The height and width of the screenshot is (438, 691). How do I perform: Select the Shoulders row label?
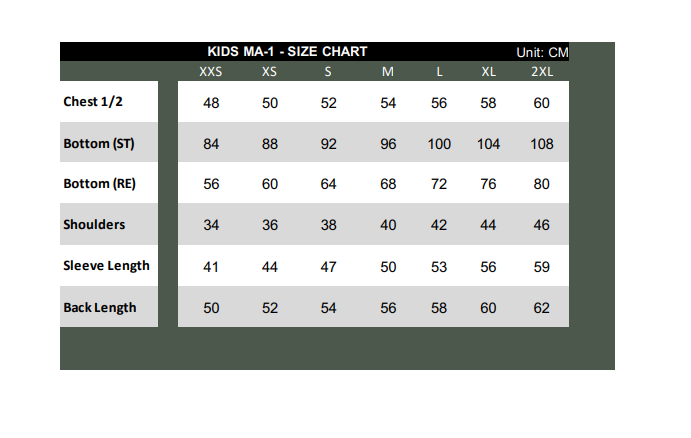pos(94,224)
